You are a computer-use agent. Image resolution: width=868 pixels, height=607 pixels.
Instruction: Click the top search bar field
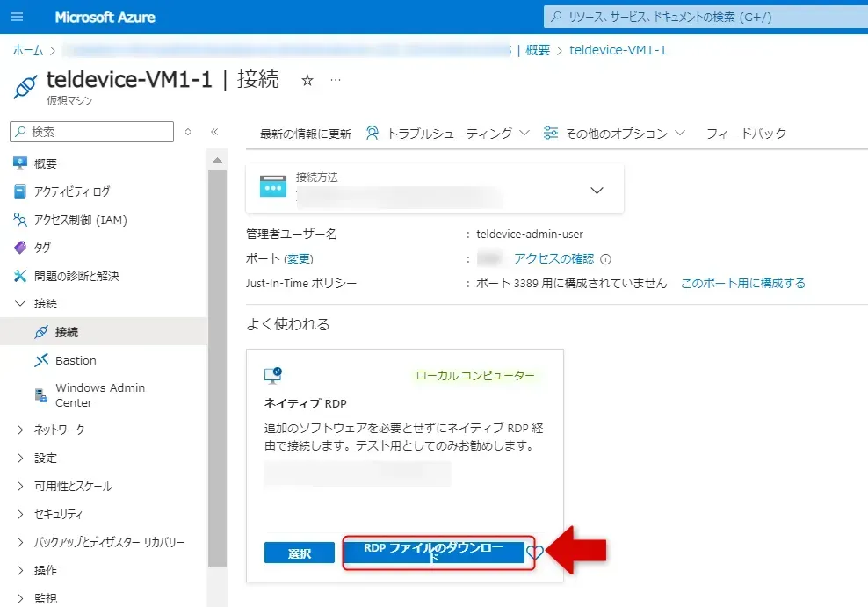703,18
